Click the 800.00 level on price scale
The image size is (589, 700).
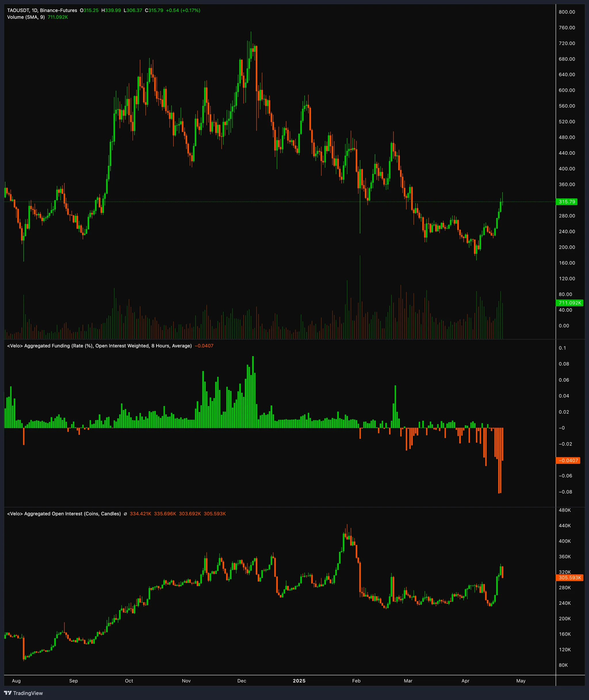567,12
